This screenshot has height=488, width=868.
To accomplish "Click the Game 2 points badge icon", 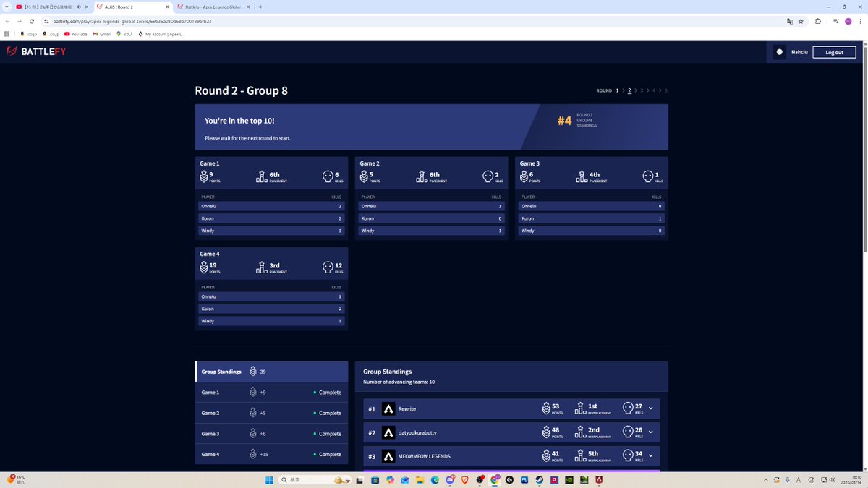I will pos(364,176).
